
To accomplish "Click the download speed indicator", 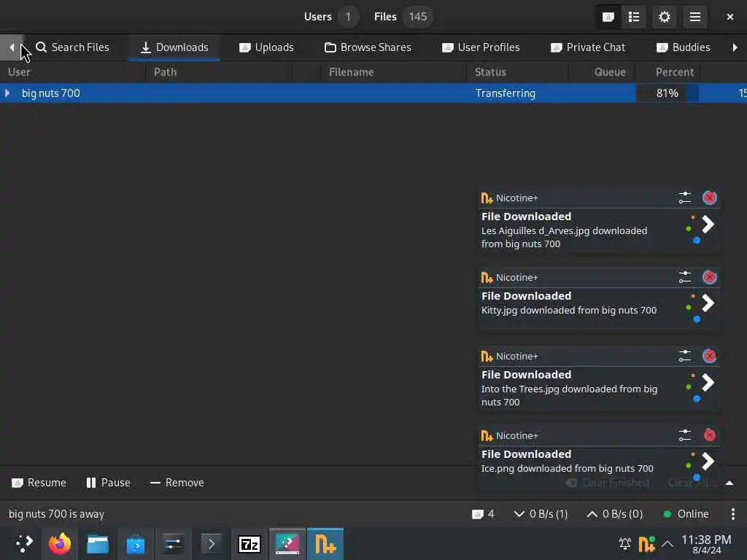I will 541,514.
